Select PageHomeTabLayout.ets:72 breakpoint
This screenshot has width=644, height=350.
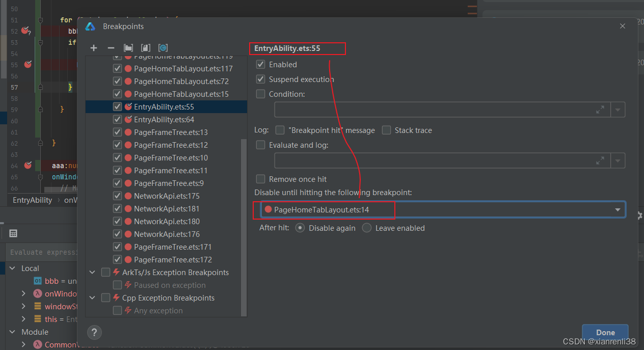(x=166, y=82)
